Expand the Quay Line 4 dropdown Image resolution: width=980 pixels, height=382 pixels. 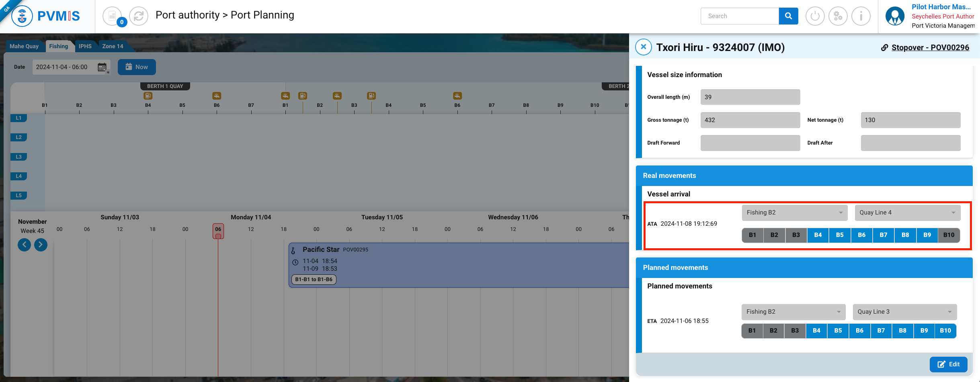click(x=907, y=212)
